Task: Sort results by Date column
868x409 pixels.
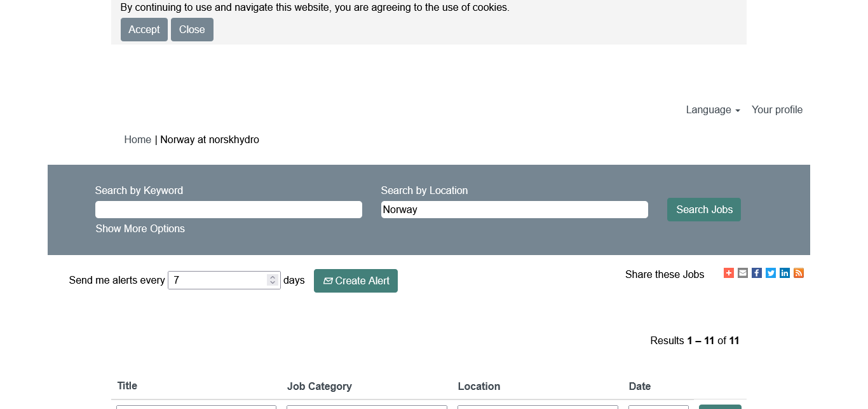Action: tap(640, 387)
